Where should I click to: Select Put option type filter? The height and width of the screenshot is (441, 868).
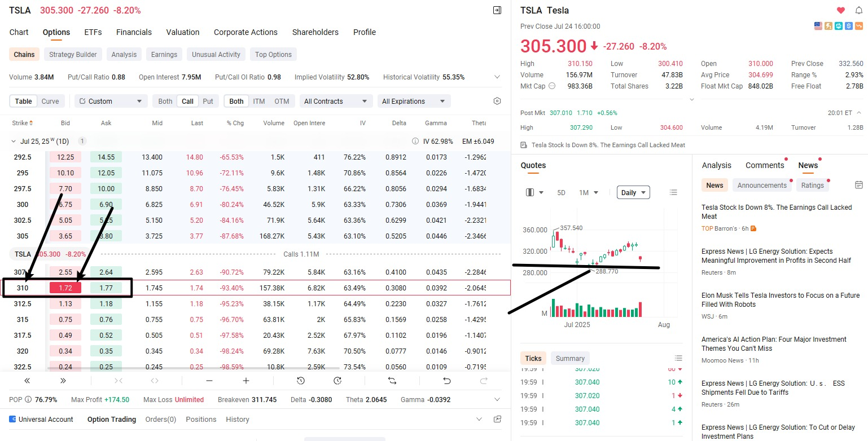[208, 101]
